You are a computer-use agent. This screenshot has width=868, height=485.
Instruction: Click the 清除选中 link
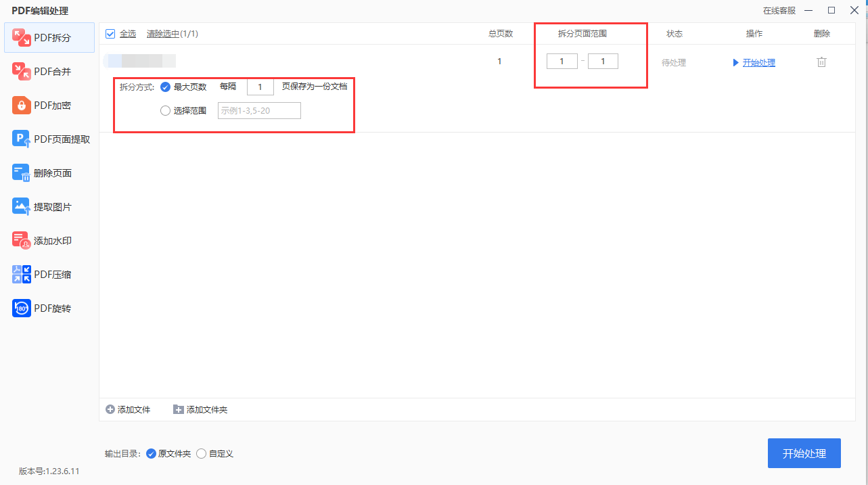[163, 34]
